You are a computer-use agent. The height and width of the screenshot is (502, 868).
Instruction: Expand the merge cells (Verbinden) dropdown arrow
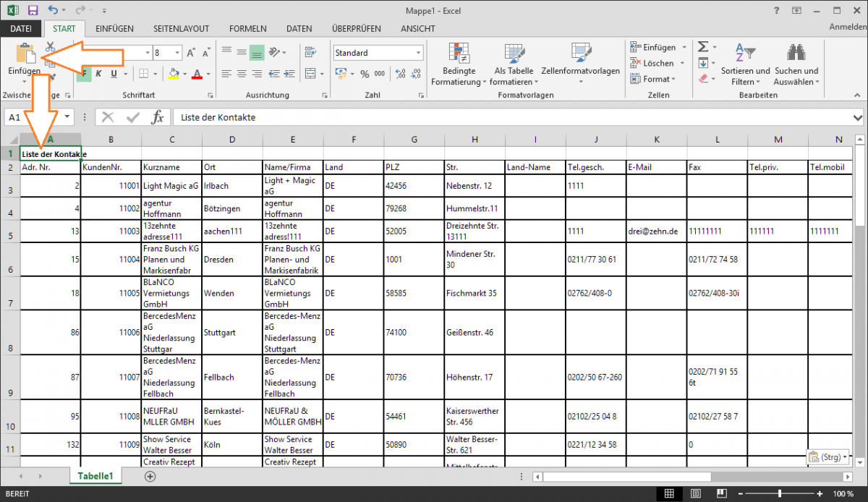click(321, 73)
